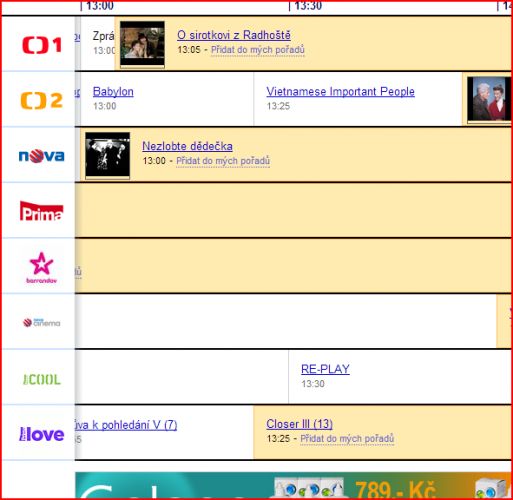Select the ČT2 channel logo
The height and width of the screenshot is (500, 513).
coord(42,100)
